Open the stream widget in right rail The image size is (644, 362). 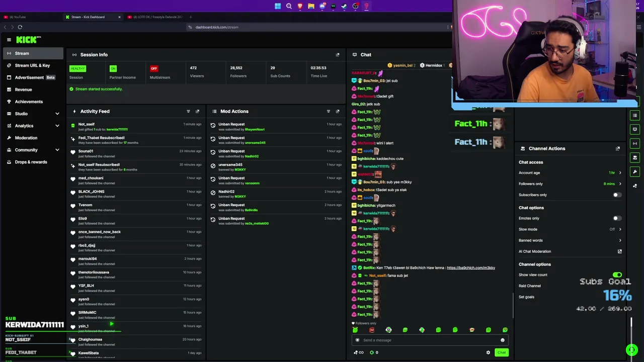[635, 144]
